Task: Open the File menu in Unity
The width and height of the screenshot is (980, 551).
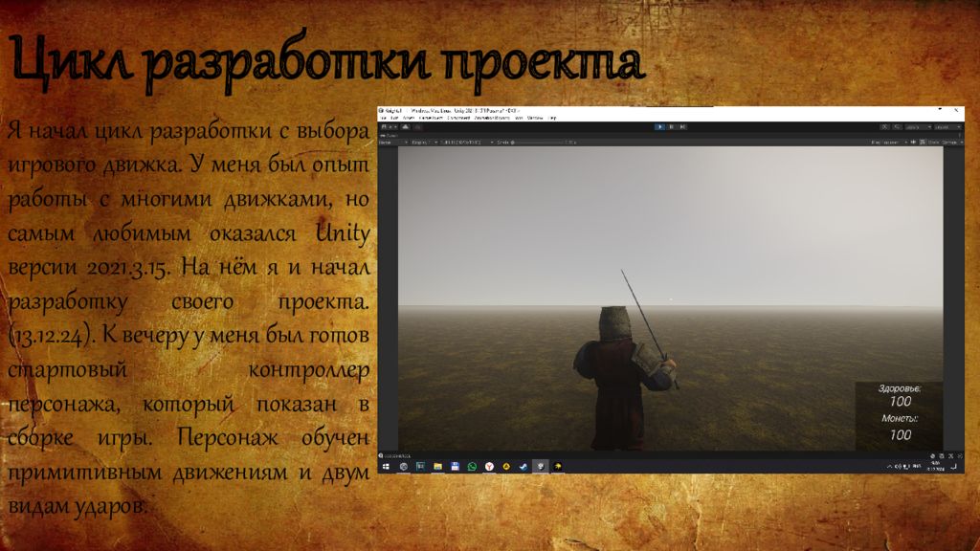Action: pyautogui.click(x=383, y=118)
